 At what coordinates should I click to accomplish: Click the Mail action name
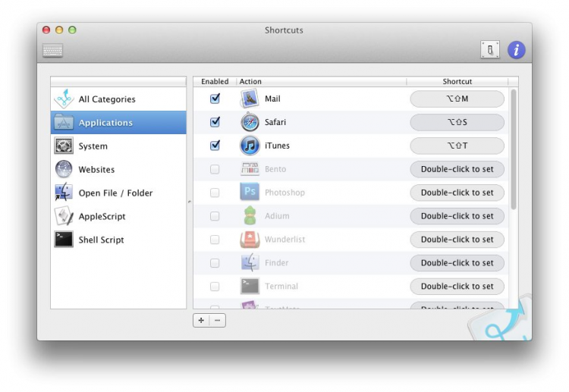(x=272, y=99)
